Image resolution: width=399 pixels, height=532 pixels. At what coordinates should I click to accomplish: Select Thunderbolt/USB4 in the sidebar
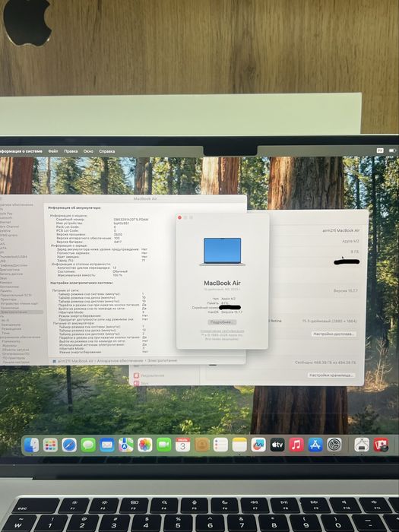point(14,257)
